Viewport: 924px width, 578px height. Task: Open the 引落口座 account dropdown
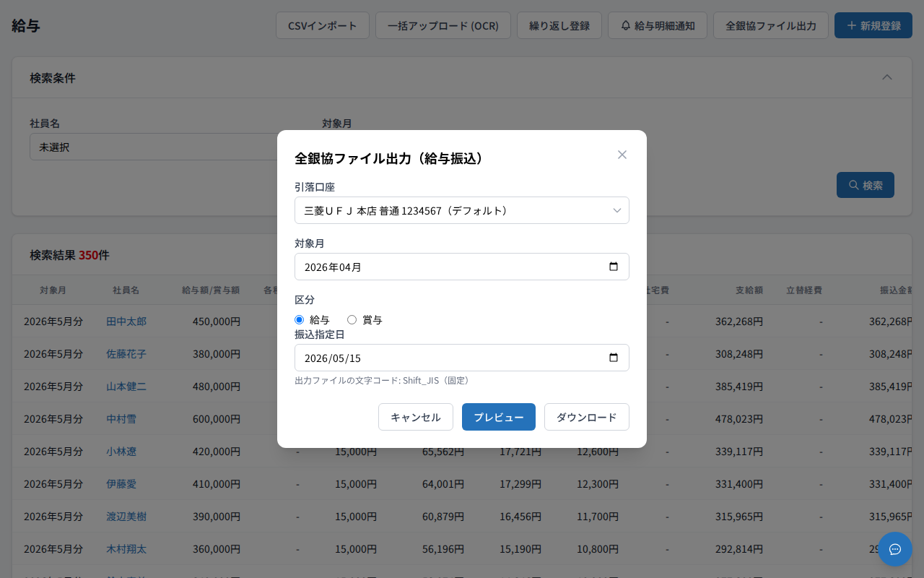coord(462,210)
